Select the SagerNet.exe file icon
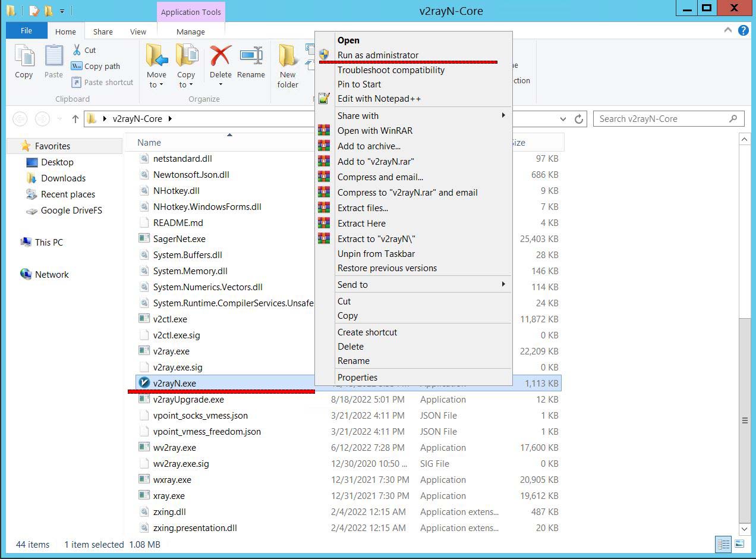The height and width of the screenshot is (559, 756). coord(144,238)
